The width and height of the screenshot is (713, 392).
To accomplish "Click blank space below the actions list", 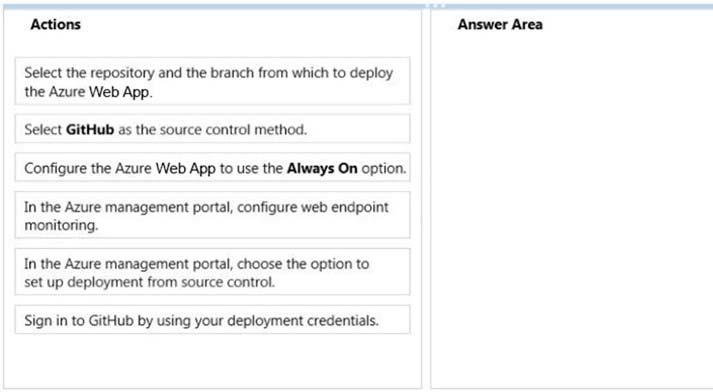I will click(x=212, y=360).
